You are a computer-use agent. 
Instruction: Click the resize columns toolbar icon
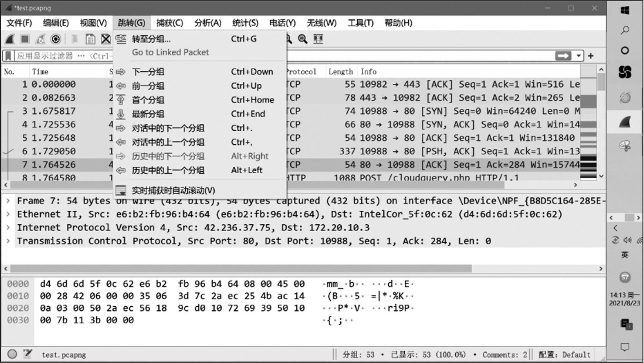(318, 39)
